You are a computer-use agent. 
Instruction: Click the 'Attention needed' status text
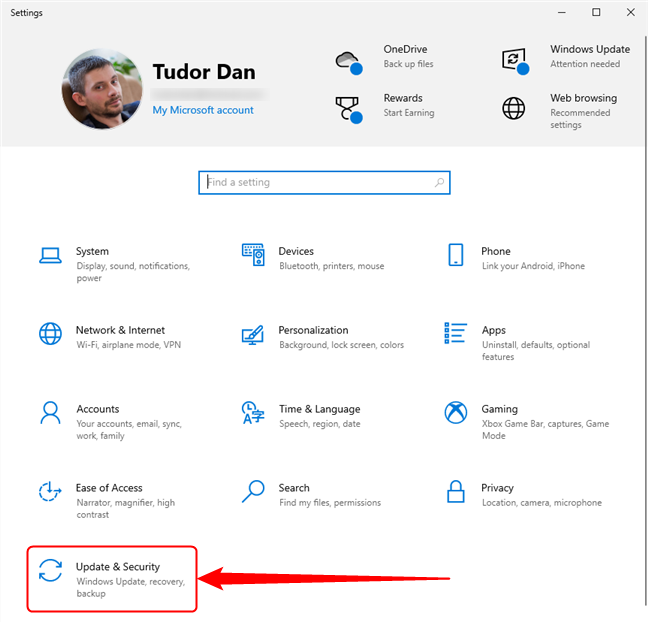(585, 64)
